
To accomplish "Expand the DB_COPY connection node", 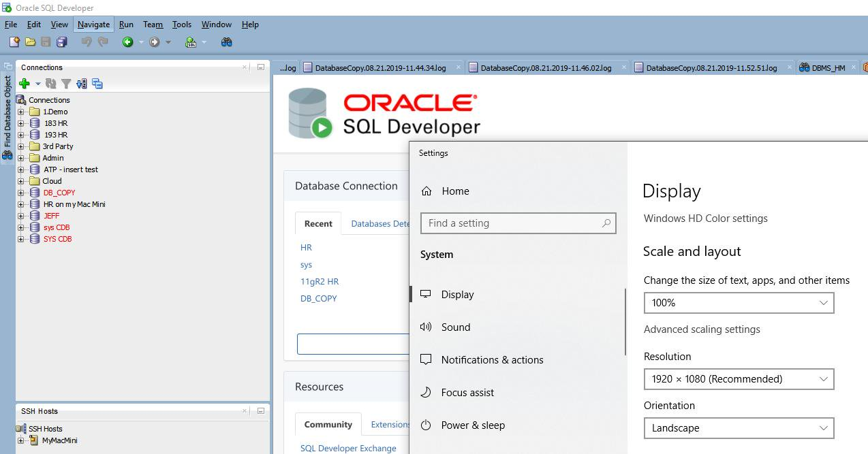I will [x=21, y=192].
